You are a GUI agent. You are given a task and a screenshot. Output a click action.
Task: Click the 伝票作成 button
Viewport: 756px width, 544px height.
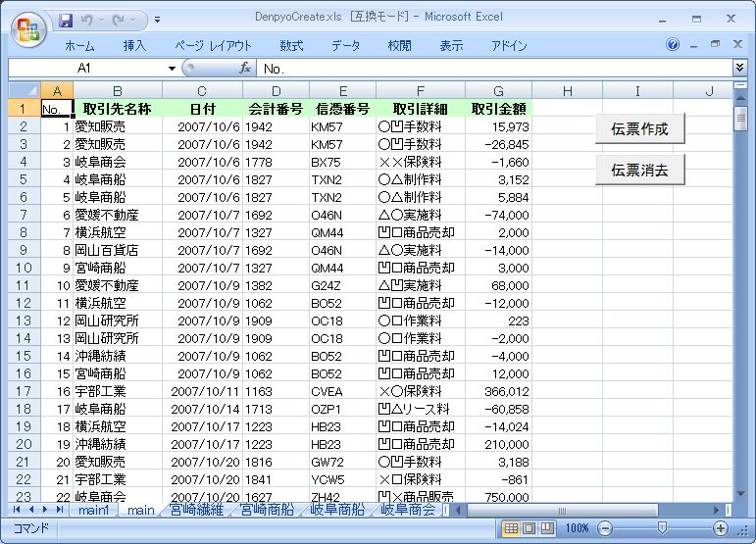click(639, 128)
